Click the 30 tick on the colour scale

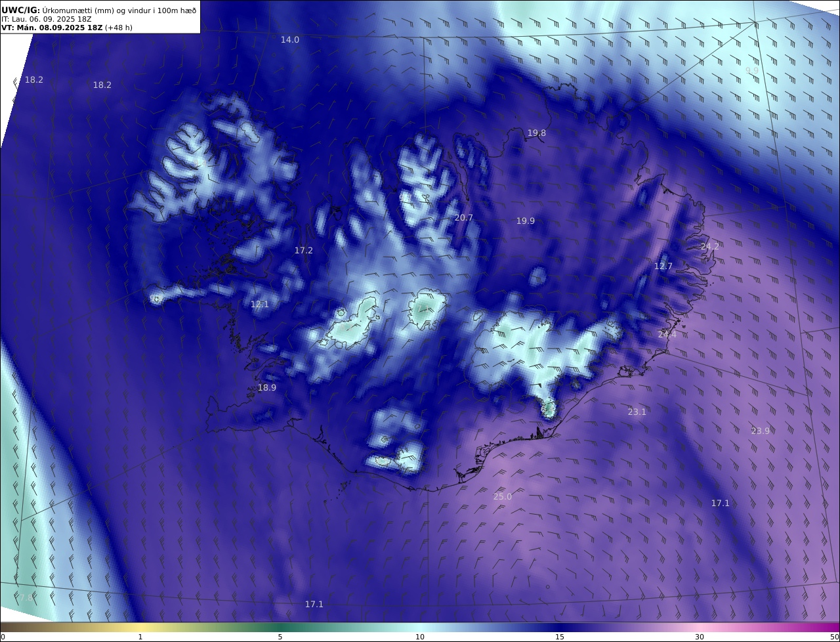point(700,637)
